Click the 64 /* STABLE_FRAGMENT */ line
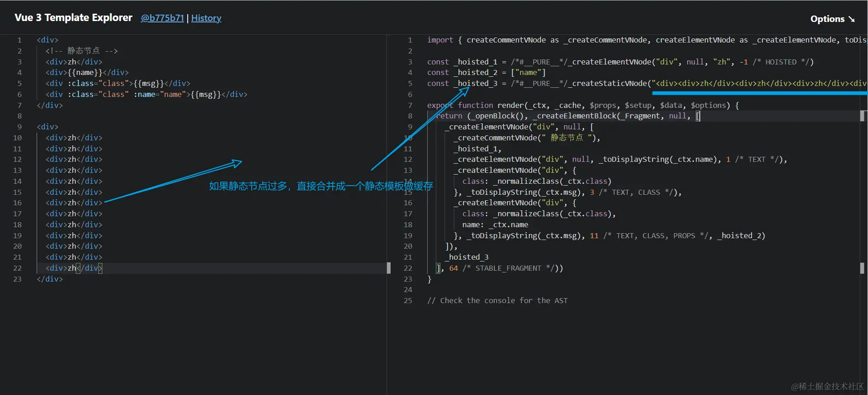 [499, 268]
